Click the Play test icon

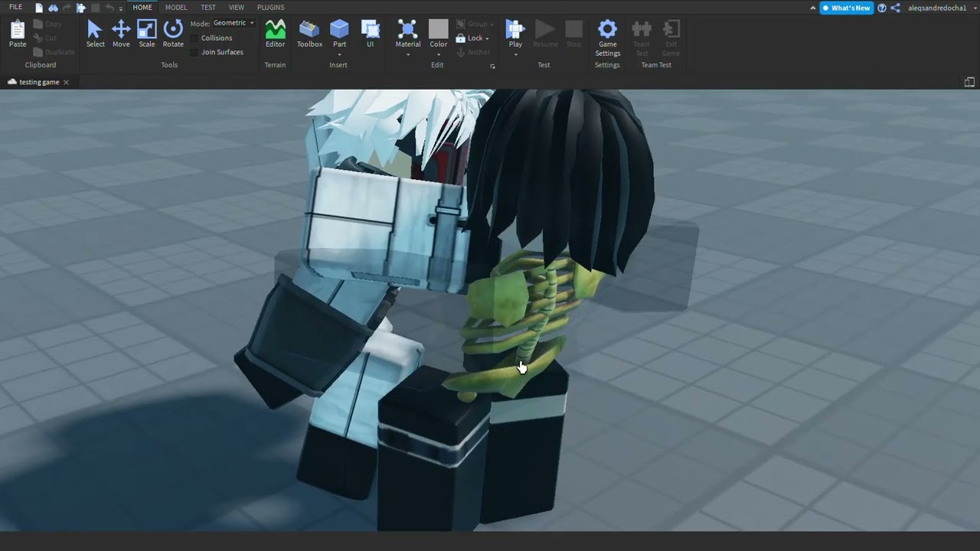[515, 30]
